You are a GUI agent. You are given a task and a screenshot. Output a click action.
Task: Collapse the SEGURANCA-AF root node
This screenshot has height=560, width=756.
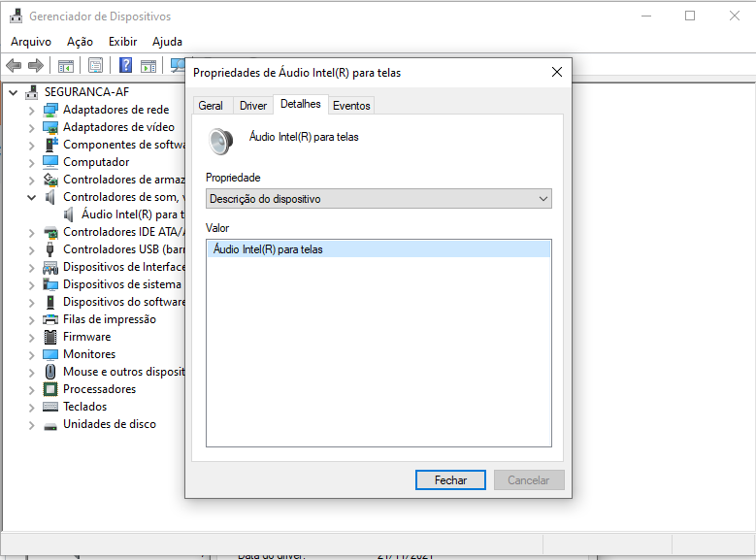point(14,92)
